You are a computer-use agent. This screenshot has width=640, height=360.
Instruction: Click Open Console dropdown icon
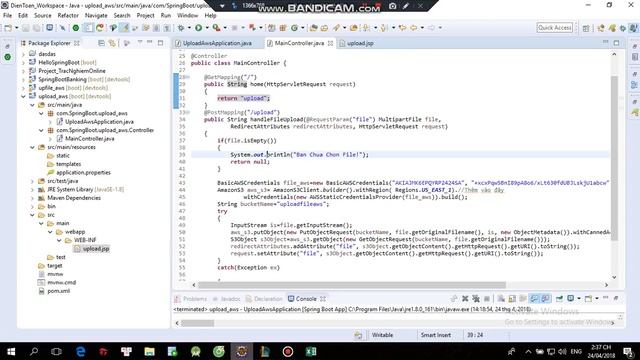tap(588, 299)
